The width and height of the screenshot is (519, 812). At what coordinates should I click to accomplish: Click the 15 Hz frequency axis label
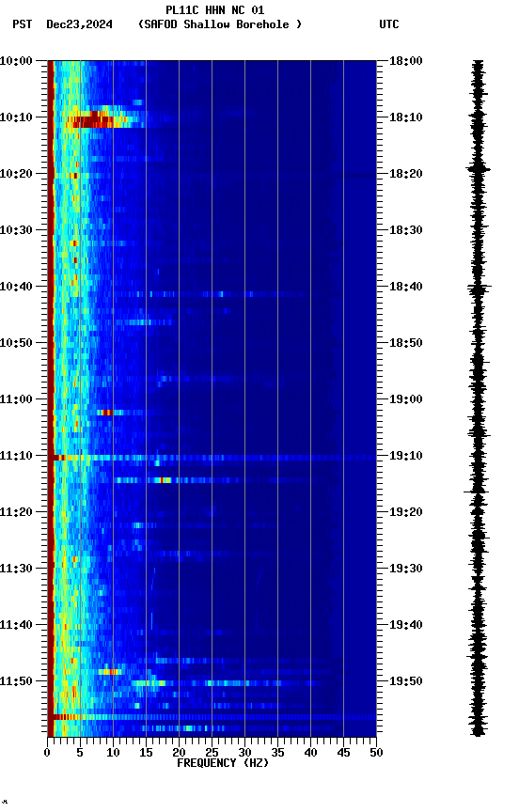(146, 753)
